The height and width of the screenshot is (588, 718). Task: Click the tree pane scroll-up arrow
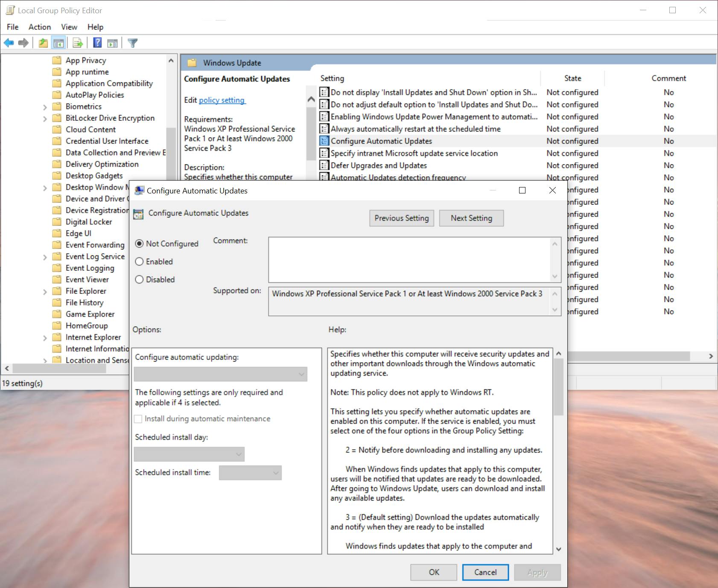tap(171, 61)
